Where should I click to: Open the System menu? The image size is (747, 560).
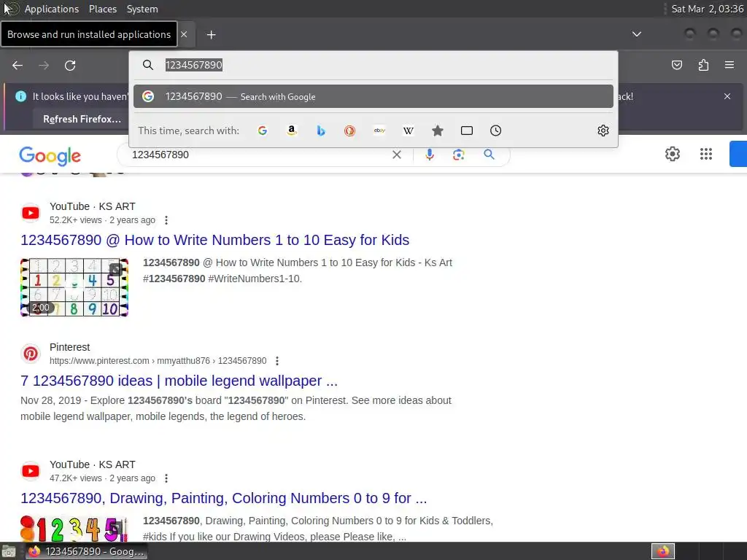click(x=142, y=9)
